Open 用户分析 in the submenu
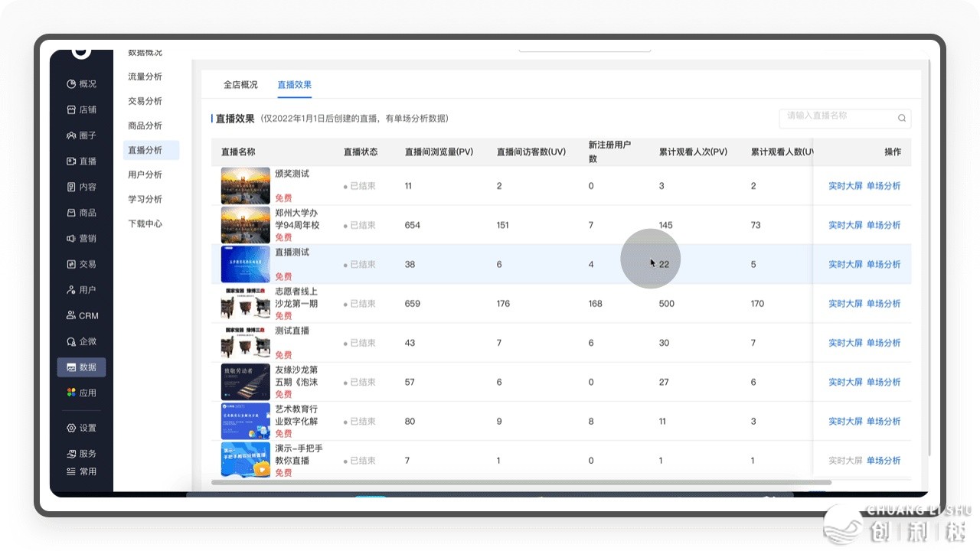980x551 pixels. (x=145, y=174)
